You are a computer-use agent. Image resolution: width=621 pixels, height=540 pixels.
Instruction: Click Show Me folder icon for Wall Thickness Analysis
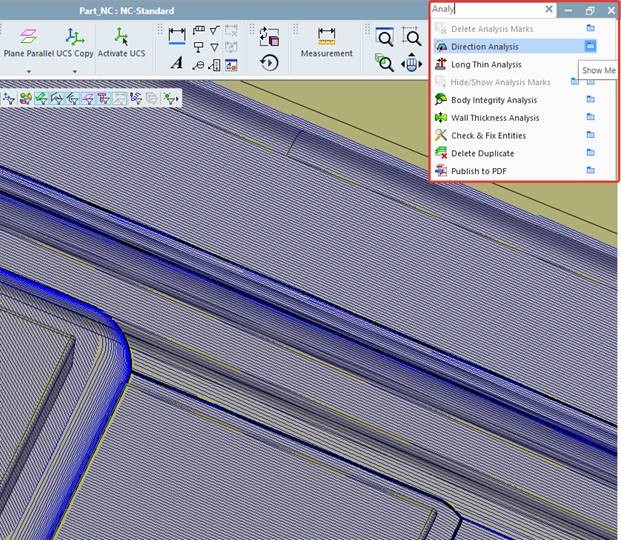pos(591,117)
